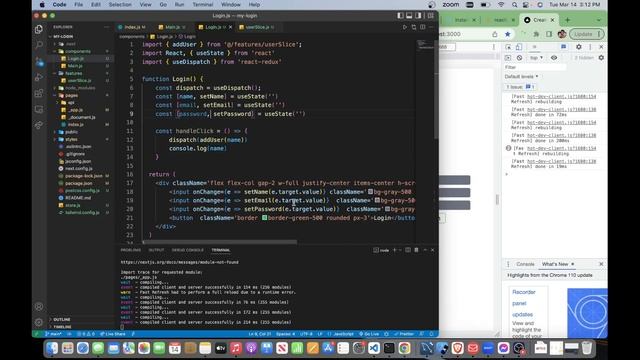Open the PROBLEMS panel tab

click(131, 250)
